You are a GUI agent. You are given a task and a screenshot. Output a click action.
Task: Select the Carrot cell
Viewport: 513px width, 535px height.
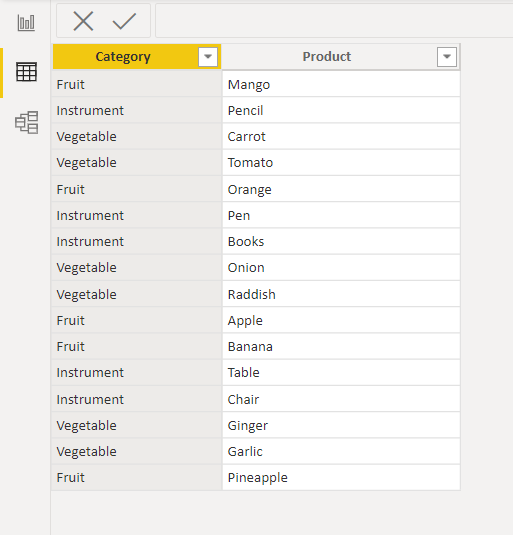pos(341,136)
